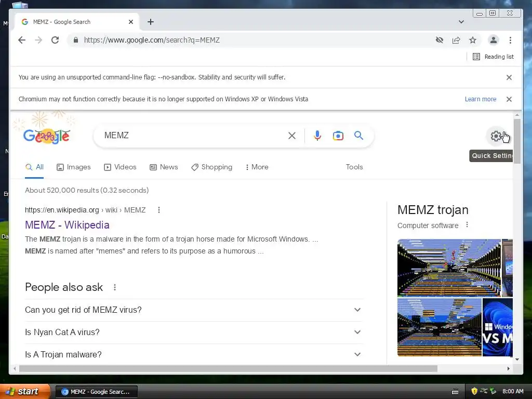Focus the Google search box with MEMZ

[193, 136]
